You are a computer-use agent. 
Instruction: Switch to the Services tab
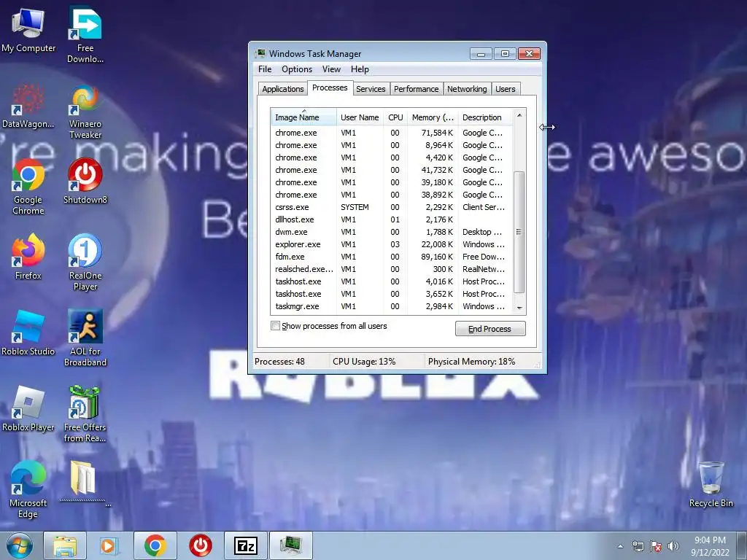(x=371, y=89)
